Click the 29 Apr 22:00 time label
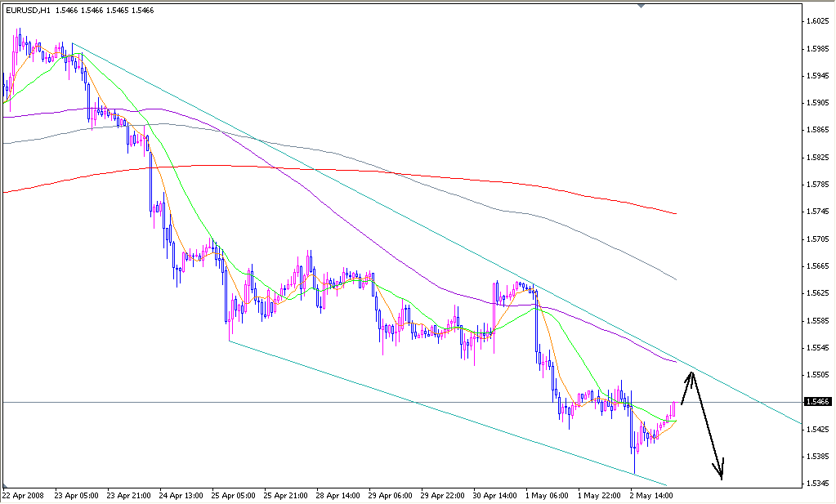Image resolution: width=836 pixels, height=504 pixels. [x=443, y=496]
